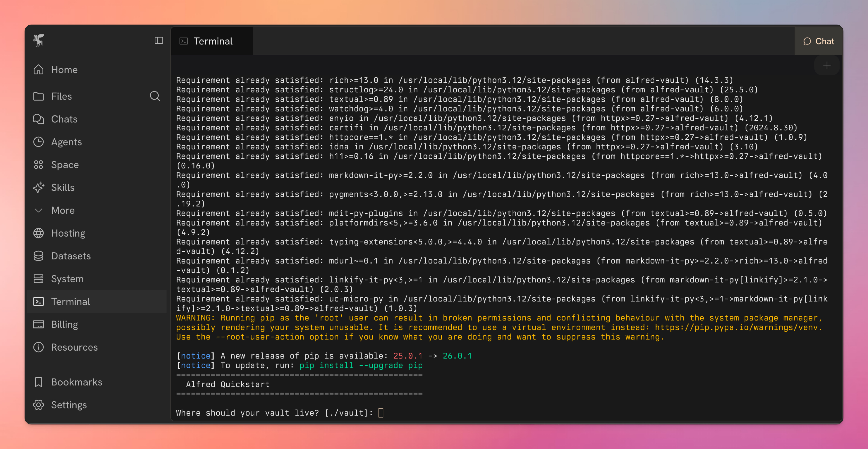
Task: Open the Home page
Action: pyautogui.click(x=64, y=70)
